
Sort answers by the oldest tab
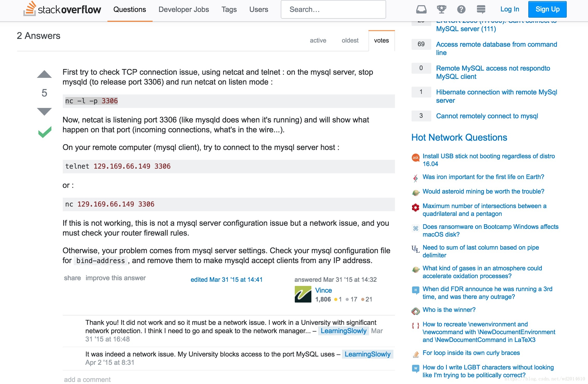pyautogui.click(x=350, y=40)
